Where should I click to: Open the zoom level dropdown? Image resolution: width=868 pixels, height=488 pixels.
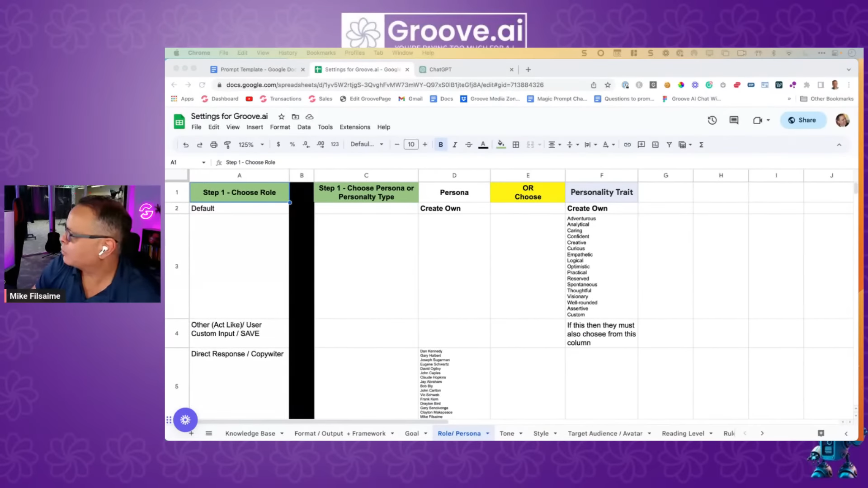coord(251,145)
